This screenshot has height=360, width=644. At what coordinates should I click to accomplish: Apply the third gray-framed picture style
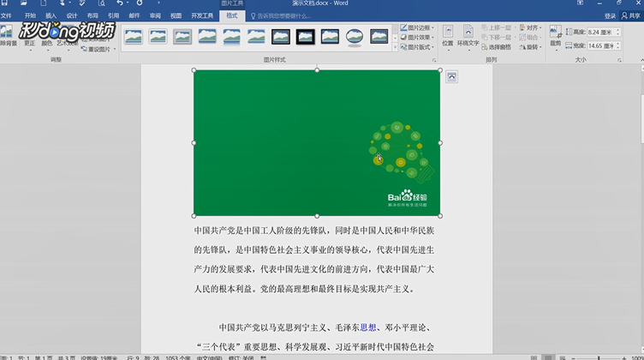click(182, 37)
